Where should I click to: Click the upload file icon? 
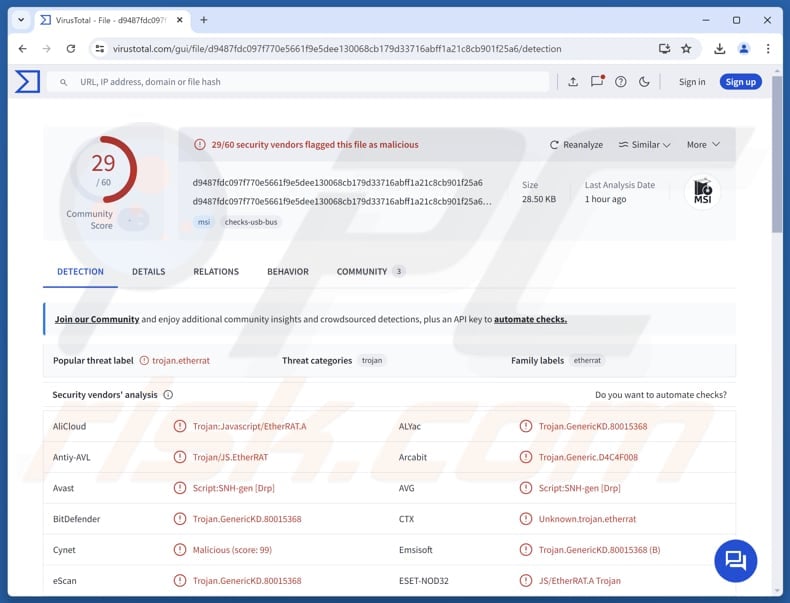[573, 82]
